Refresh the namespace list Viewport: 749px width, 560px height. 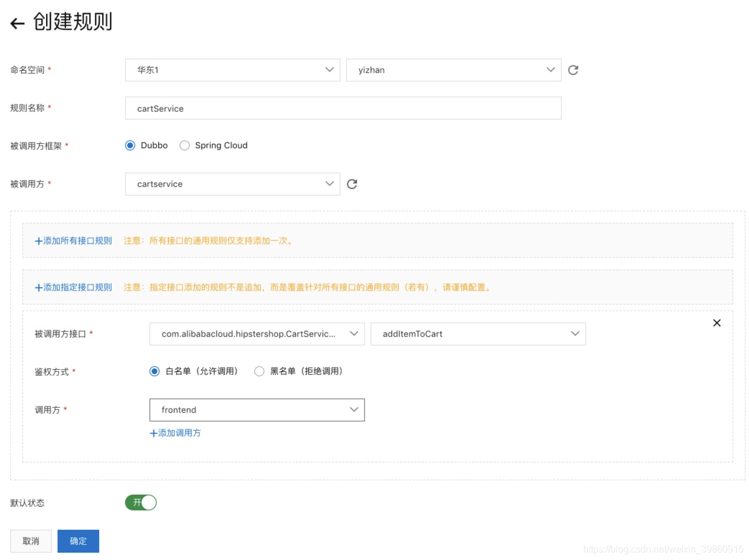tap(573, 70)
